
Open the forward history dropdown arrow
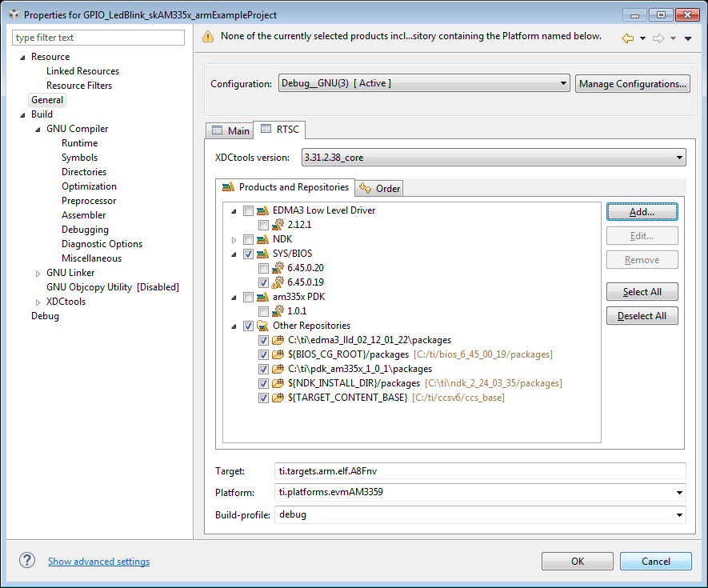(673, 38)
